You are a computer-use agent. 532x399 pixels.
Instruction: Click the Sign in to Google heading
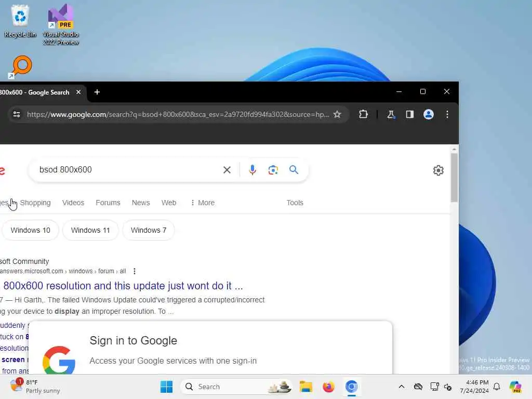point(134,340)
